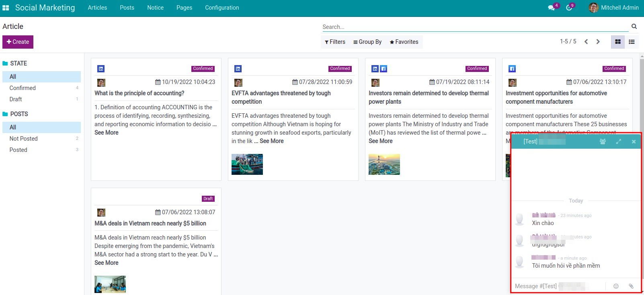This screenshot has width=644, height=295.
Task: See More on M&A deals article
Action: click(x=107, y=263)
